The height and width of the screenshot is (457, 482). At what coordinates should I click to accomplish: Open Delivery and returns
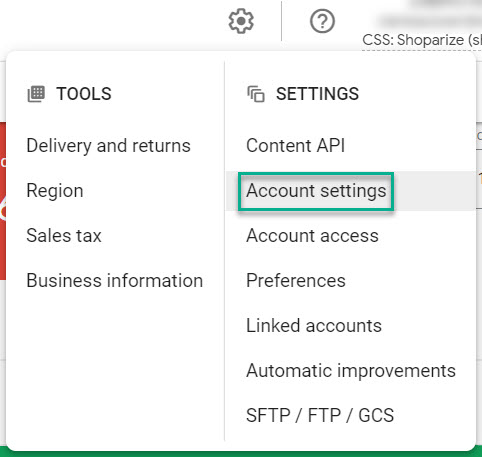[108, 146]
